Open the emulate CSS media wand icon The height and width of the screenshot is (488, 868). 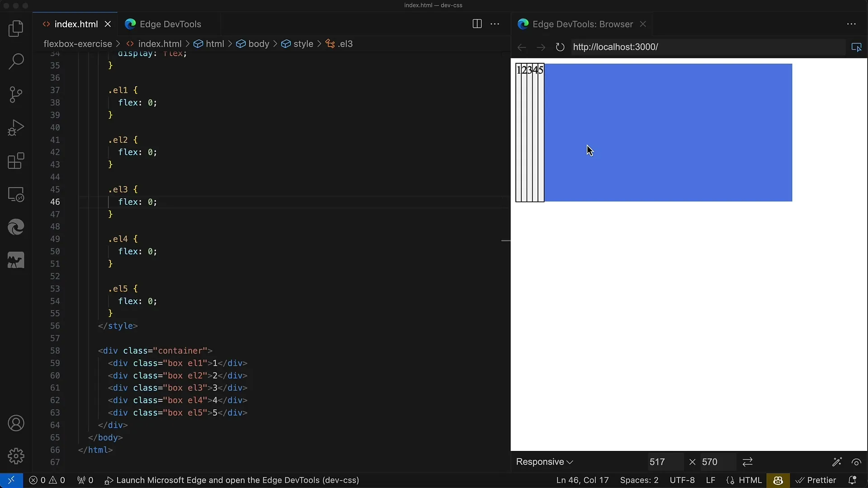point(837,462)
